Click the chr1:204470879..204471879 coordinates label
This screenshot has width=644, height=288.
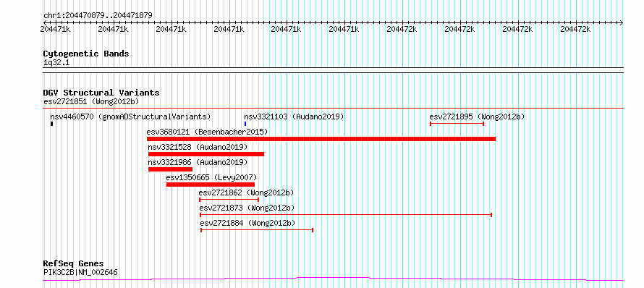click(98, 16)
